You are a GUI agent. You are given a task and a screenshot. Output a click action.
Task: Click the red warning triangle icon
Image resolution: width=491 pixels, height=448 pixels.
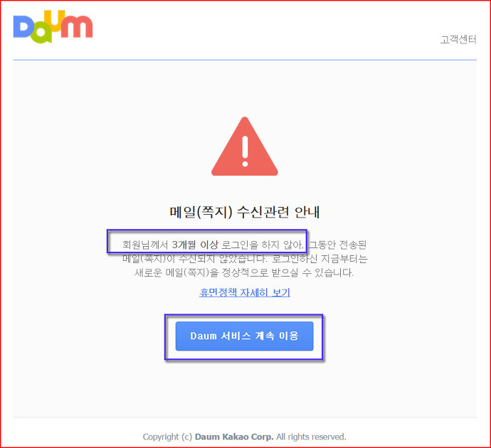point(245,146)
